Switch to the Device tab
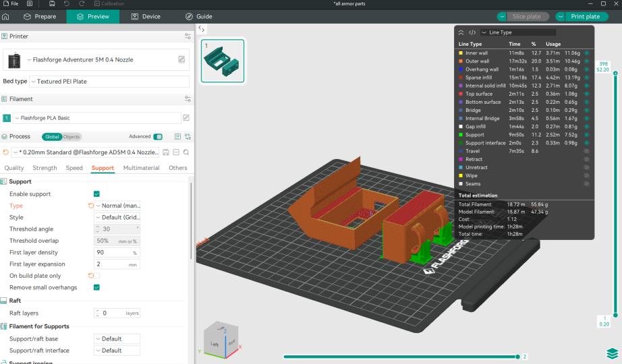 point(146,17)
